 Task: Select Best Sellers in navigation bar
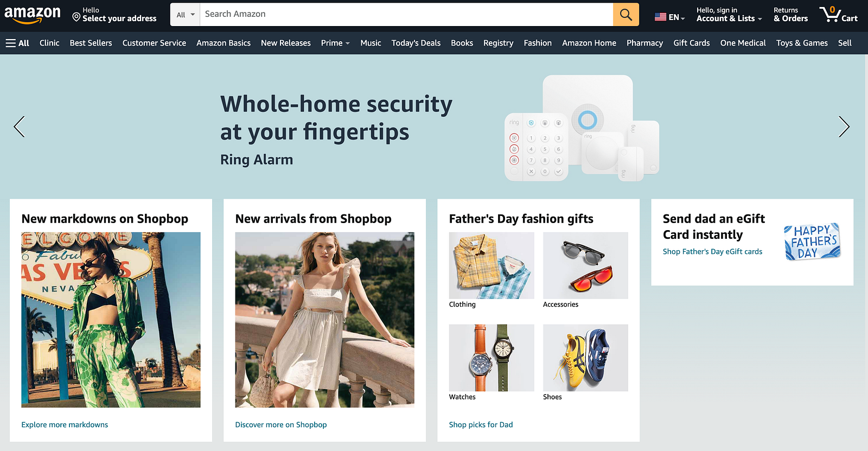click(x=91, y=43)
